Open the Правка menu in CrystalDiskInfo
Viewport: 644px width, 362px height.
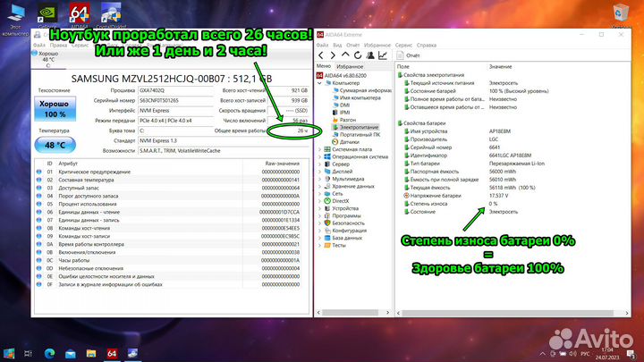point(58,46)
